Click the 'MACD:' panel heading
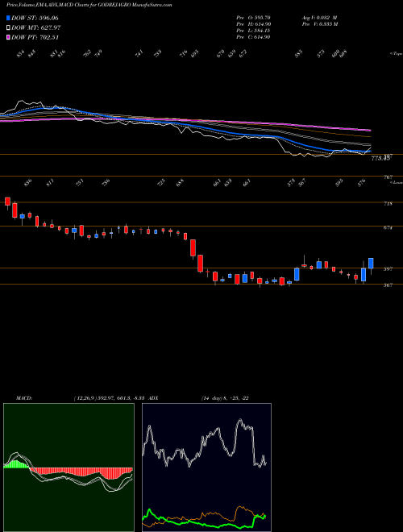 pyautogui.click(x=23, y=397)
